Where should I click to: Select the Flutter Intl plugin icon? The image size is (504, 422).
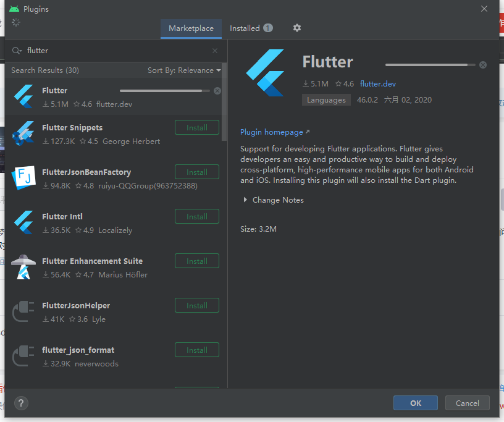pos(23,222)
